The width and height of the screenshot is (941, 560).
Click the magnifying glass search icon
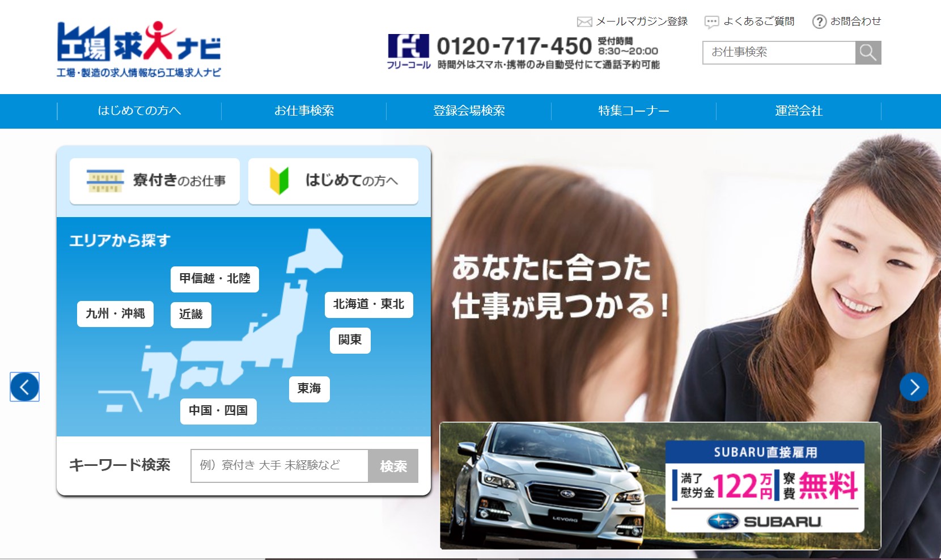(868, 53)
